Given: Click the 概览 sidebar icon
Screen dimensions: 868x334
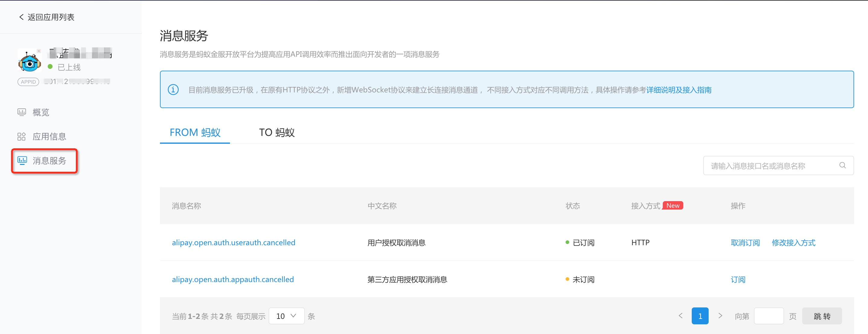Looking at the screenshot, I should tap(21, 112).
